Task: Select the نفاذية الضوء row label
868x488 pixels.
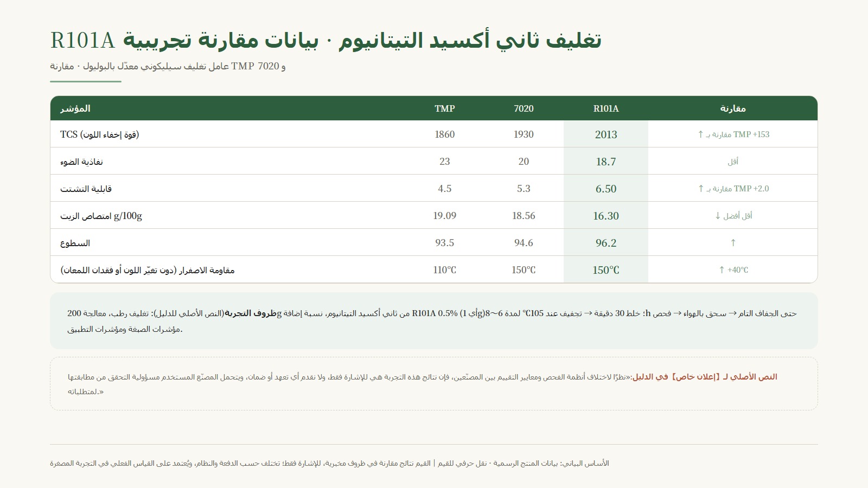Action: pyautogui.click(x=81, y=162)
